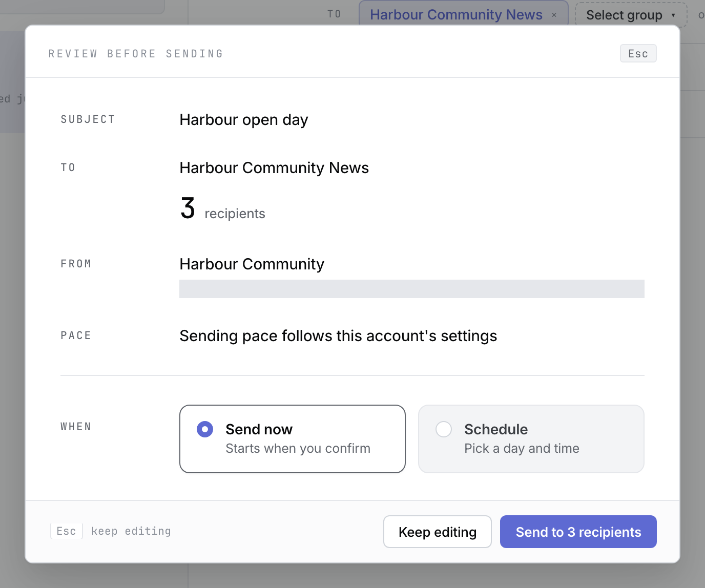Image resolution: width=705 pixels, height=588 pixels.
Task: Click 'Sending pace follows this account's settings'
Action: [338, 336]
